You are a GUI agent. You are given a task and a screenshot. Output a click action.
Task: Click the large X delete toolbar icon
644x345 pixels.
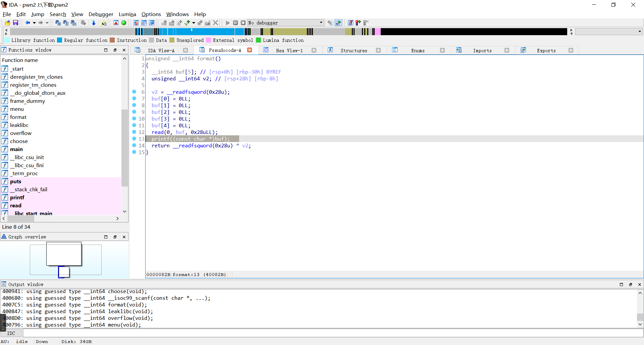click(x=216, y=23)
